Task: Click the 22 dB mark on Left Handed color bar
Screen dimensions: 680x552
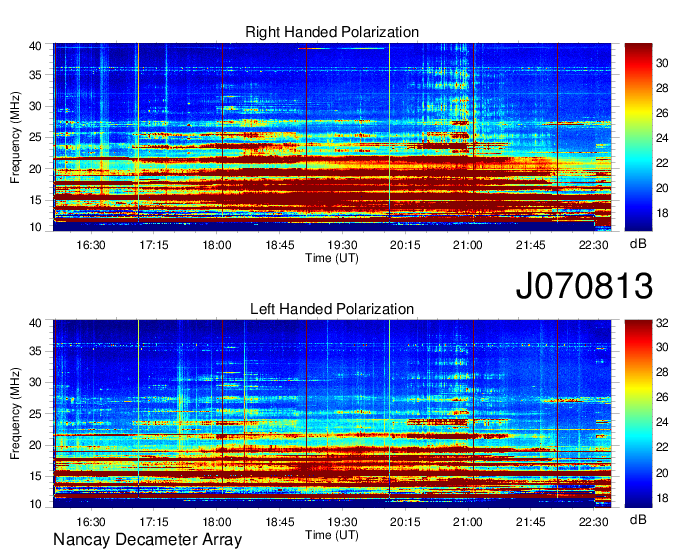Action: [662, 447]
